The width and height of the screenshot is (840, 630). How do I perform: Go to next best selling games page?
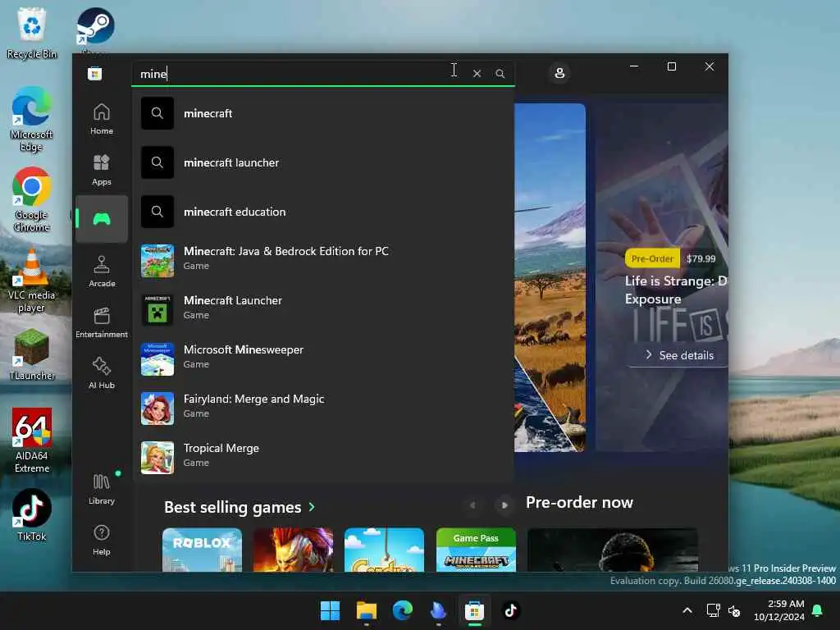504,505
